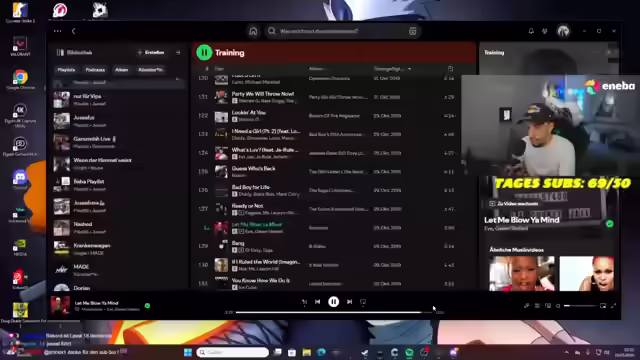The image size is (640, 360).
Task: Go back with the Spotify back arrow
Action: pos(73,31)
